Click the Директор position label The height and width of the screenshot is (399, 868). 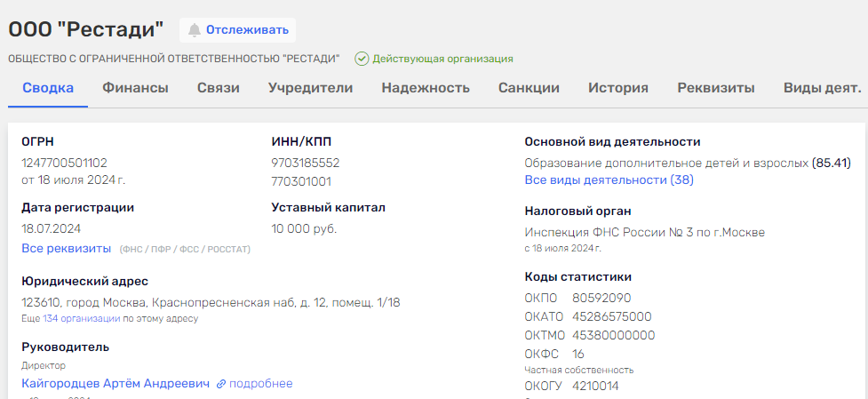(44, 365)
